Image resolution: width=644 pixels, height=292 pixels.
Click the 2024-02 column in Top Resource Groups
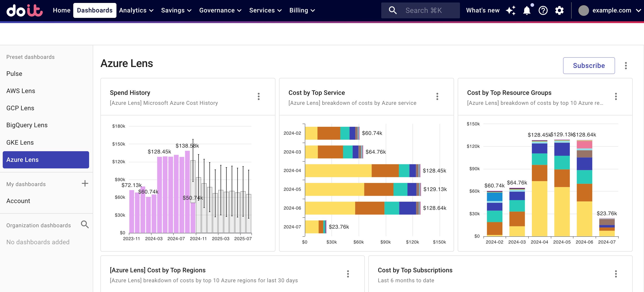495,213
